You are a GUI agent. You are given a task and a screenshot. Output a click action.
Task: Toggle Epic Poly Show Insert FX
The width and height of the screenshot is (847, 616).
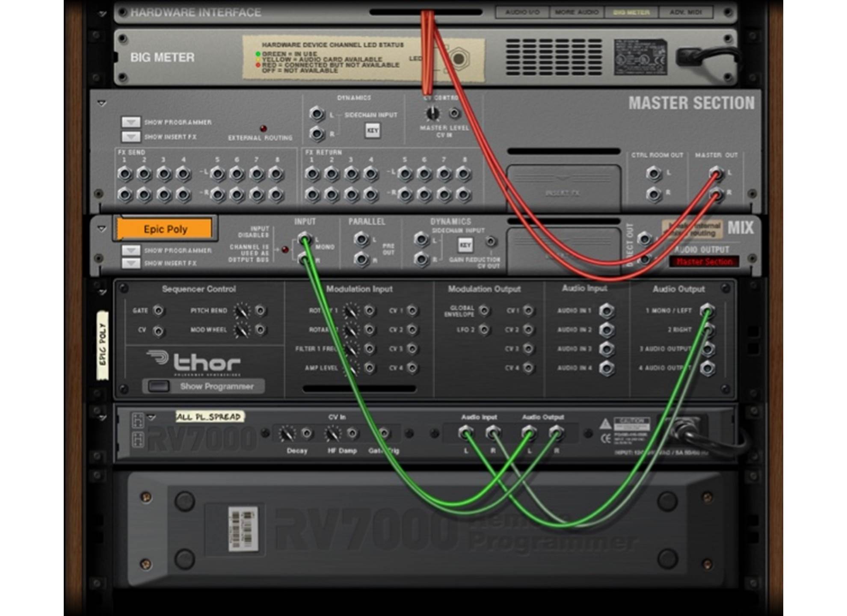coord(131,263)
